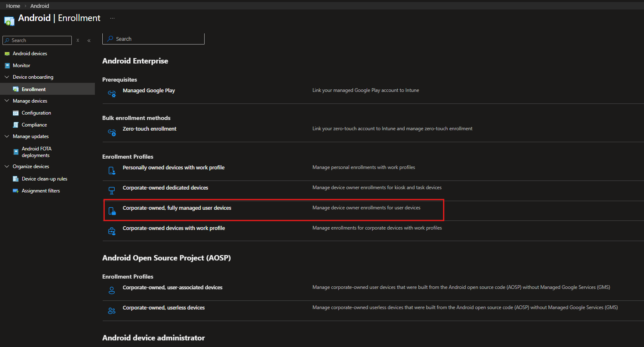The width and height of the screenshot is (644, 347).
Task: Open Corporate-owned, userless devices
Action: point(164,308)
